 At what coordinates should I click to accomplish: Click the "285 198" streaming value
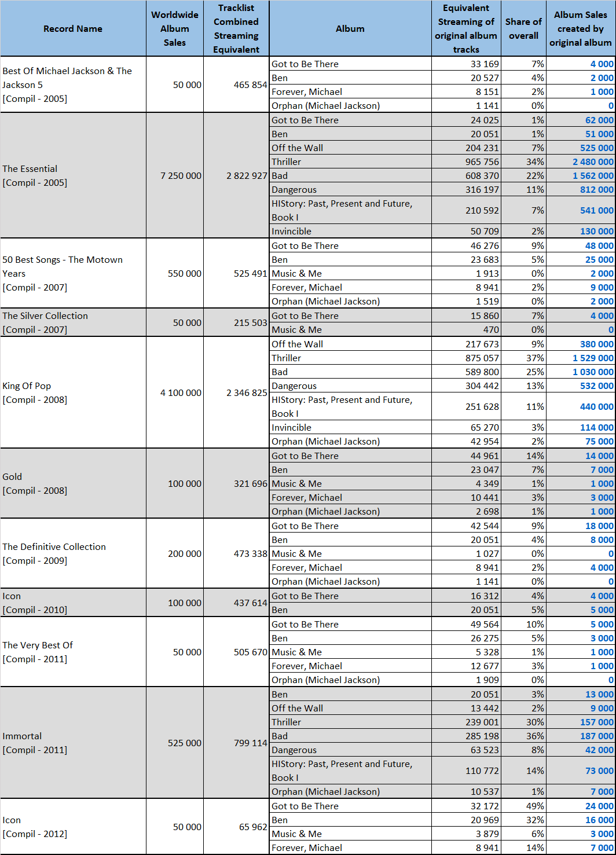tap(482, 736)
